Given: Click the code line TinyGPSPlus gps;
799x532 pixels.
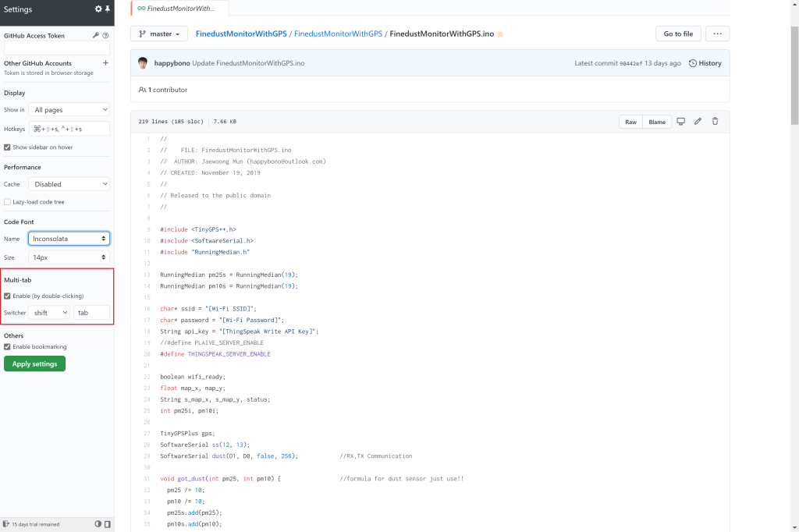Looking at the screenshot, I should [187, 433].
